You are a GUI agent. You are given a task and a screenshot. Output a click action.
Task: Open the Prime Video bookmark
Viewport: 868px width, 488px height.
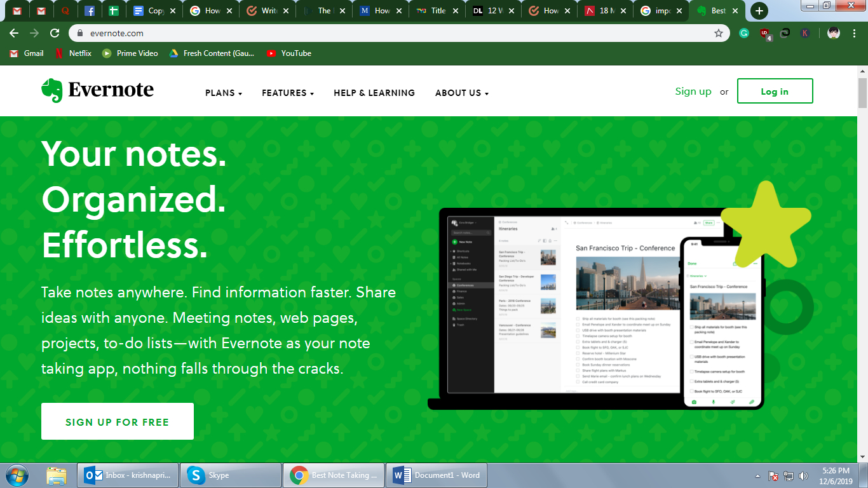(x=130, y=53)
